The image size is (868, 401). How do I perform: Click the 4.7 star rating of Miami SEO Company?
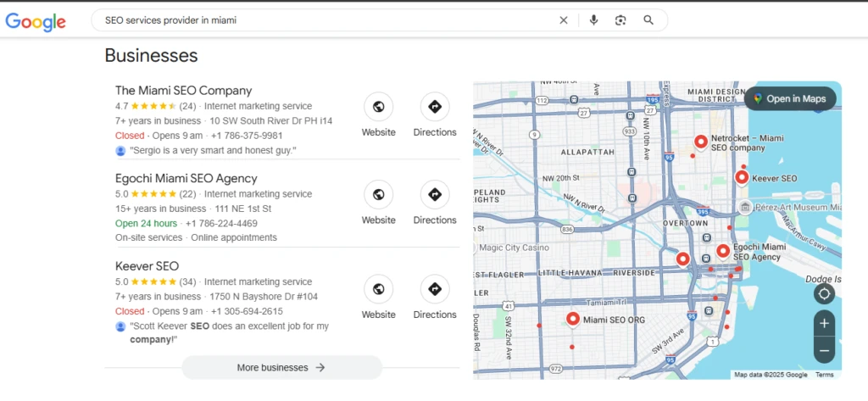(x=146, y=106)
